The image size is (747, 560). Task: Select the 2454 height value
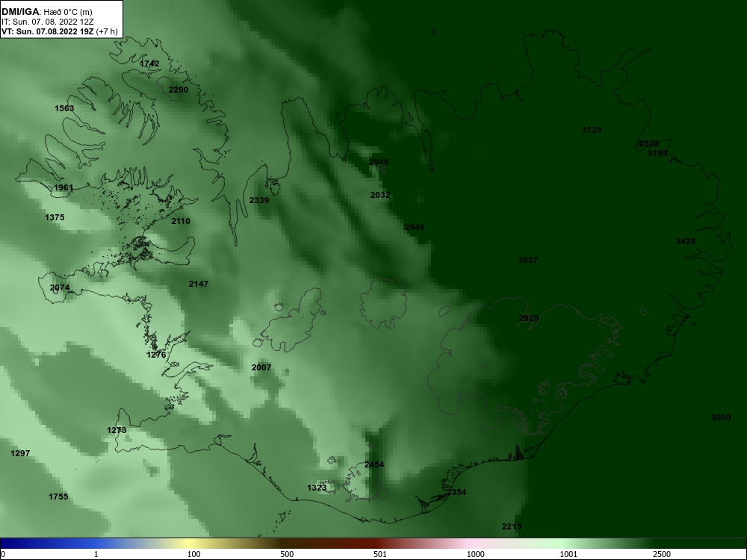(374, 464)
